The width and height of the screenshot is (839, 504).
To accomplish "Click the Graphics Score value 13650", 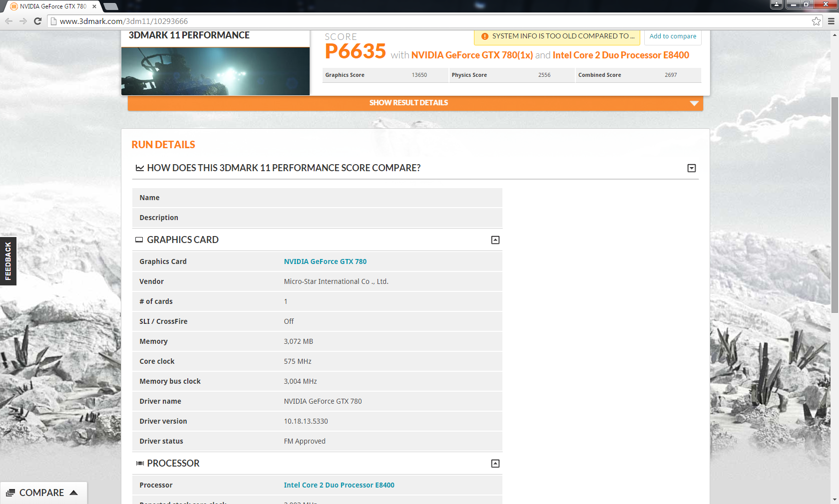I will [x=419, y=75].
